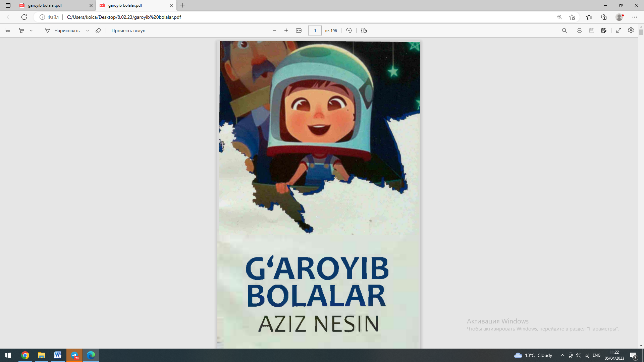The width and height of the screenshot is (644, 362).
Task: Select the second garoyib bolalar.pdf tab
Action: (x=136, y=5)
